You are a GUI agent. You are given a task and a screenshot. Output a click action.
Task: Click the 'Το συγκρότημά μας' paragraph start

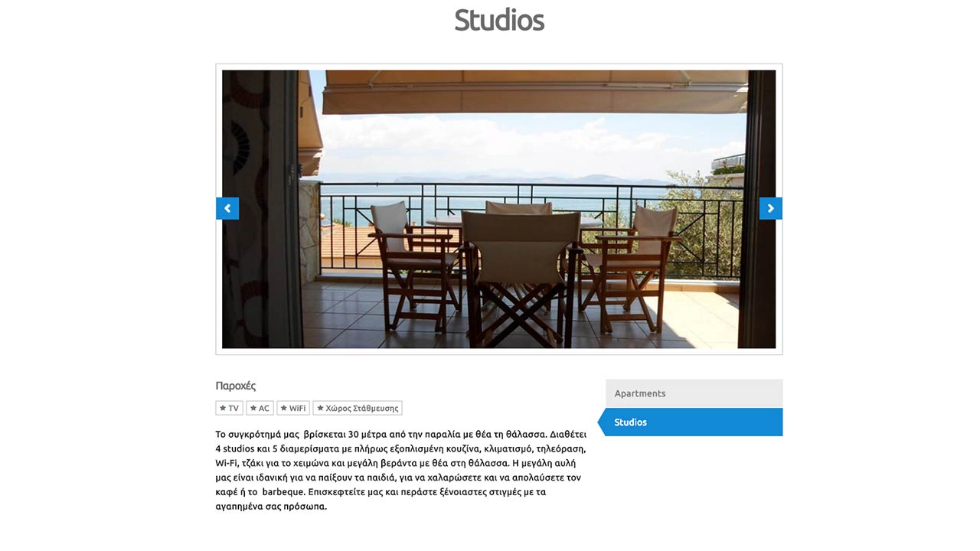[257, 434]
